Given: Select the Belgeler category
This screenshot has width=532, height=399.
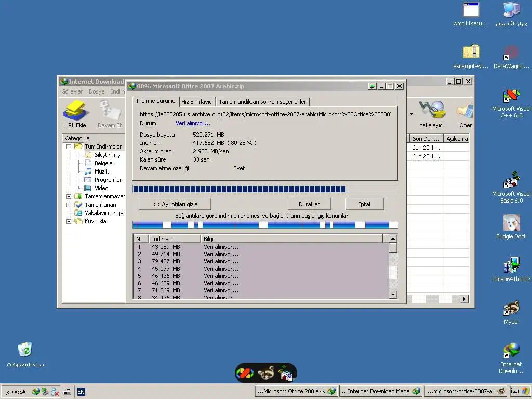Looking at the screenshot, I should [x=104, y=163].
